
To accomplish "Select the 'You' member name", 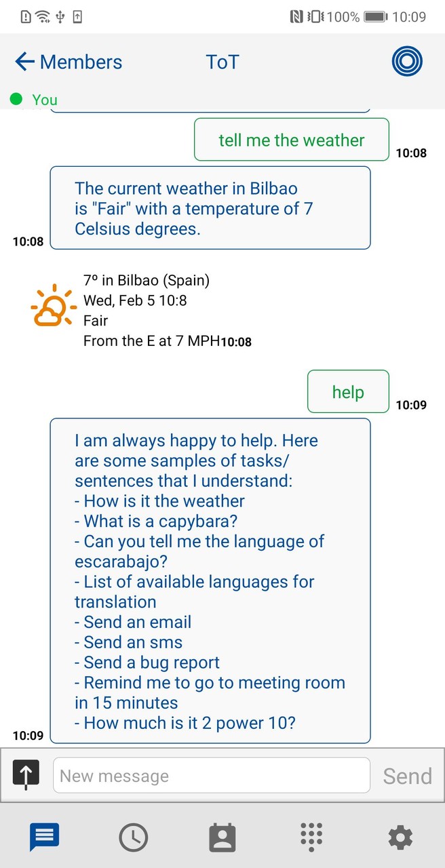I will (45, 99).
